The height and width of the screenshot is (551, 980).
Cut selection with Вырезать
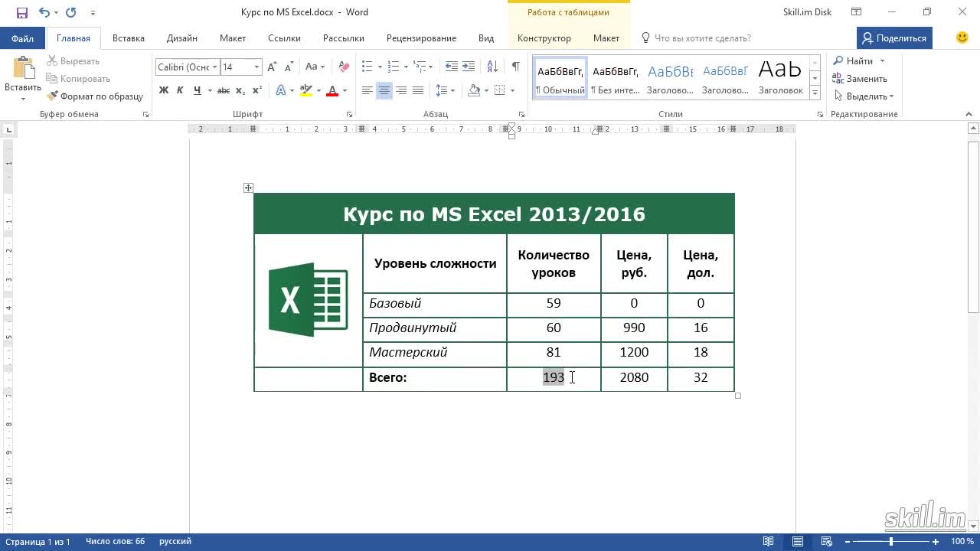pyautogui.click(x=73, y=61)
